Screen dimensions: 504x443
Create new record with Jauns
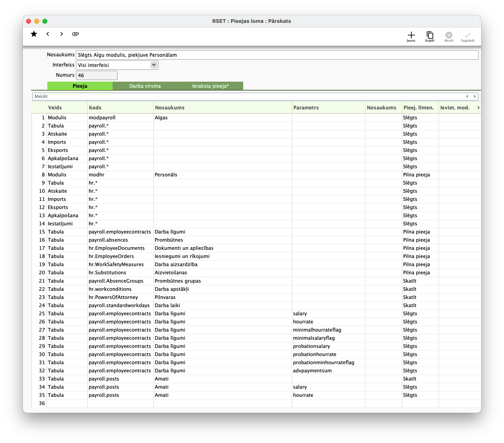click(x=411, y=36)
